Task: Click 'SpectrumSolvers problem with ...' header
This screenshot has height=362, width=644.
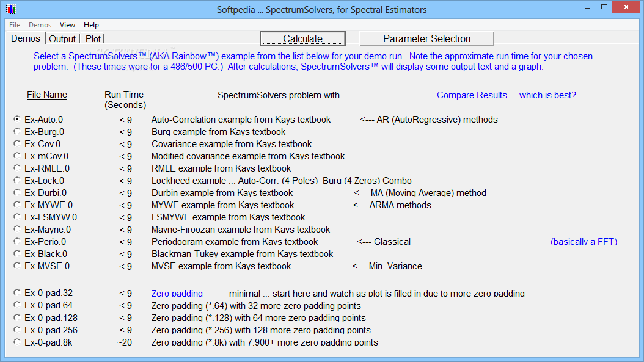Action: (x=284, y=95)
